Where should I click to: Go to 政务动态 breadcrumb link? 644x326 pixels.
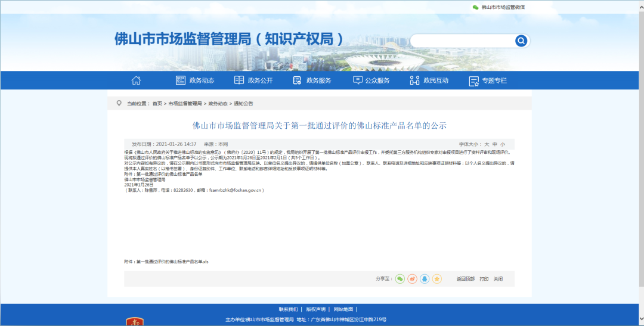pyautogui.click(x=218, y=104)
